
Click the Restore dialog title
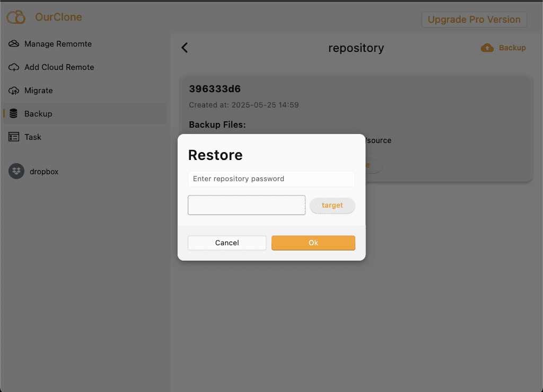215,155
